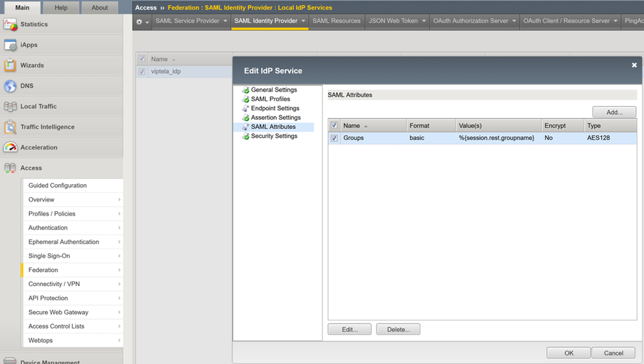The width and height of the screenshot is (644, 364).
Task: Open the OAuth Authorization Server dropdown
Action: 476,21
